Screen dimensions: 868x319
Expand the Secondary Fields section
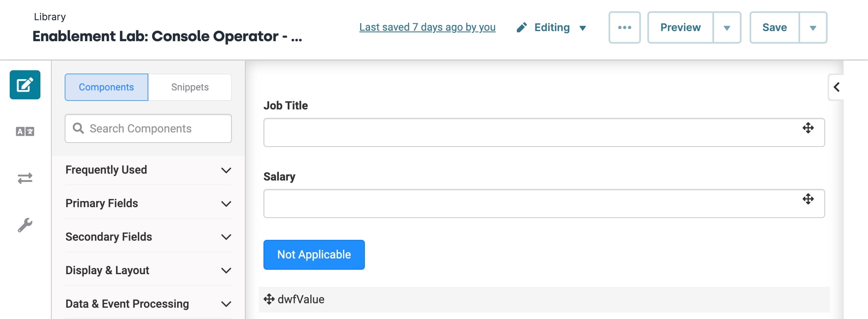tap(148, 237)
